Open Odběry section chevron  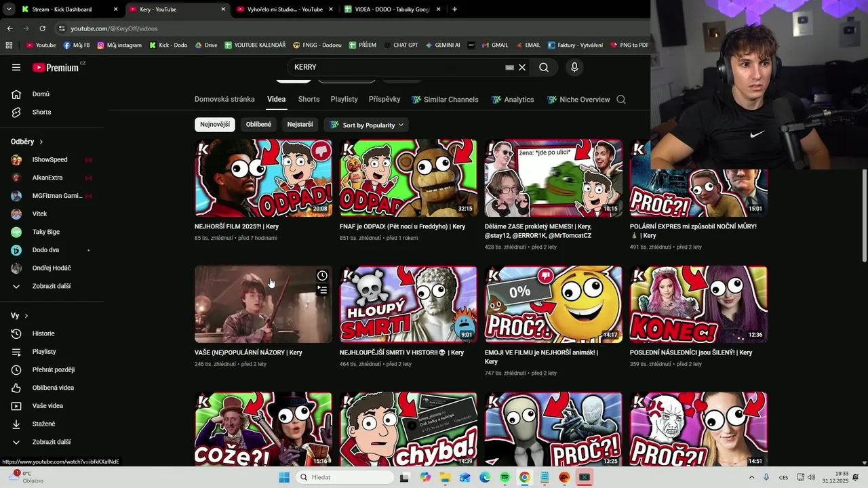41,142
